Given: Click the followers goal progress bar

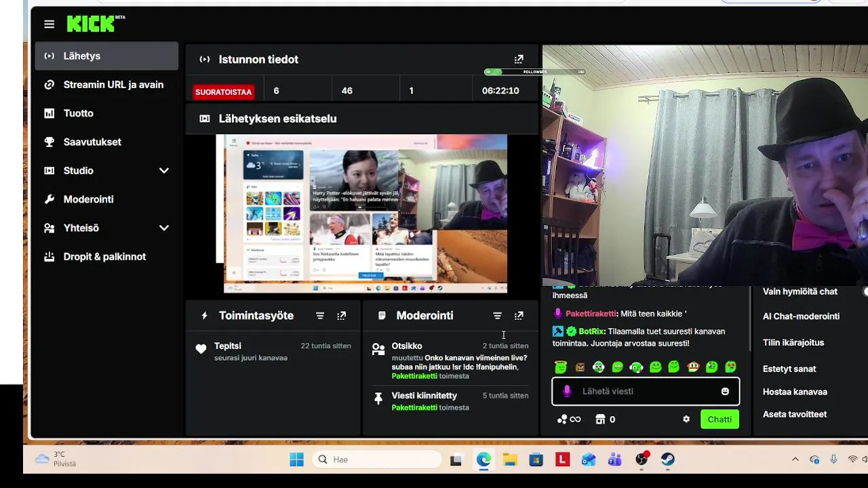Looking at the screenshot, I should [534, 72].
